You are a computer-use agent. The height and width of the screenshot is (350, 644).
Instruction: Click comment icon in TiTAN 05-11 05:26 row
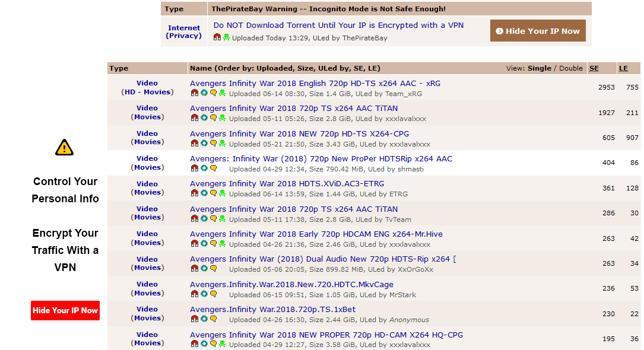click(213, 118)
